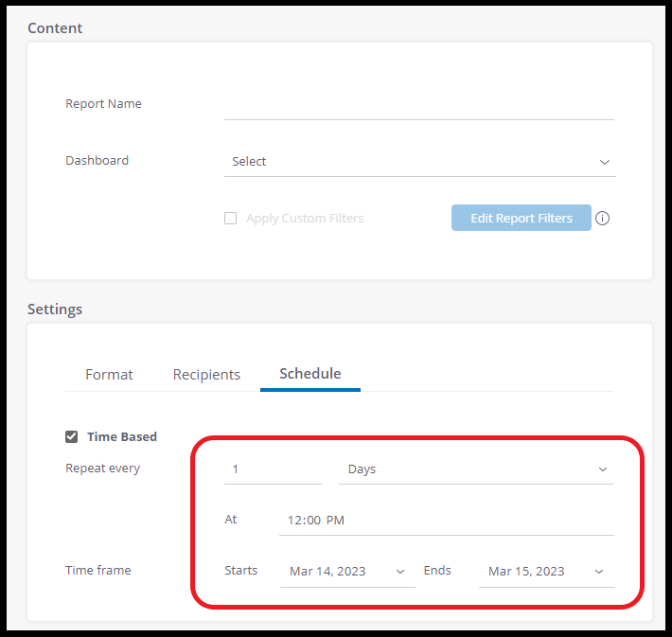Viewport: 672px width, 637px height.
Task: Click the Content section heading
Action: coord(55,28)
